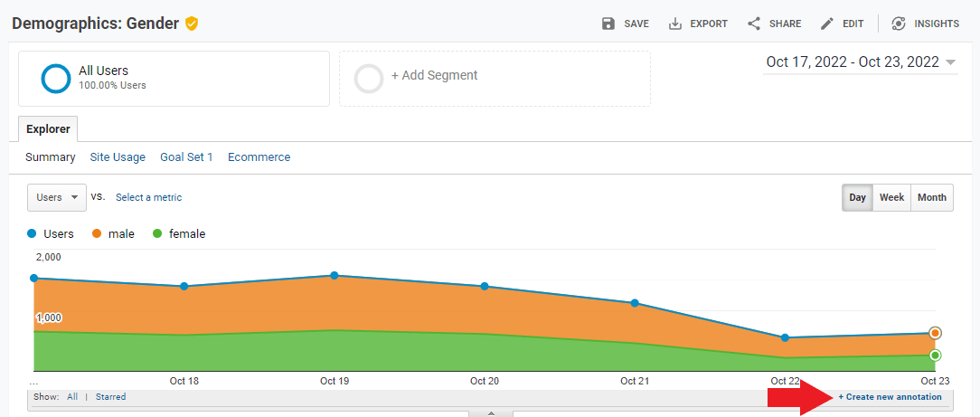Click + Create new annotation
Image resolution: width=980 pixels, height=417 pixels.
890,397
